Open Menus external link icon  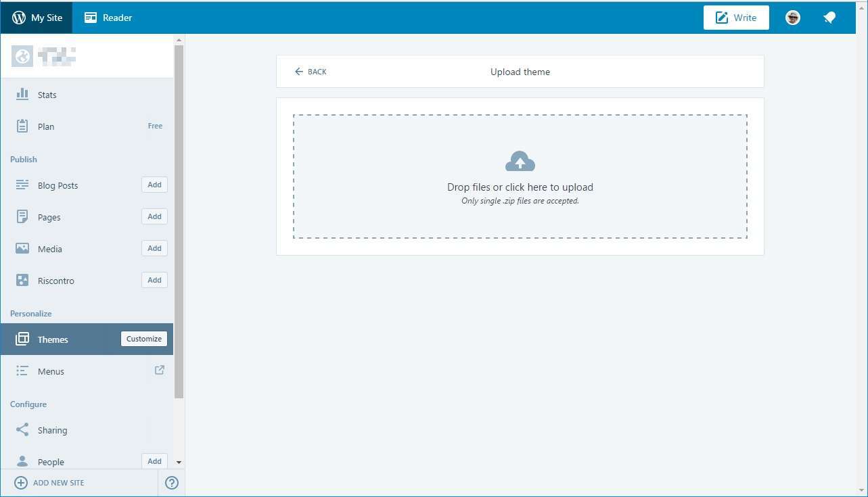(x=160, y=370)
